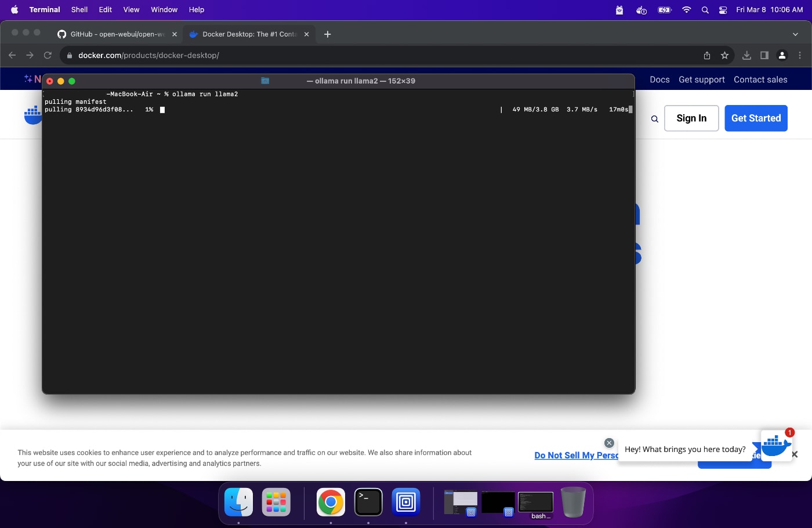Open Chrome from the Dock
Screen dimensions: 812x528
tap(330, 502)
